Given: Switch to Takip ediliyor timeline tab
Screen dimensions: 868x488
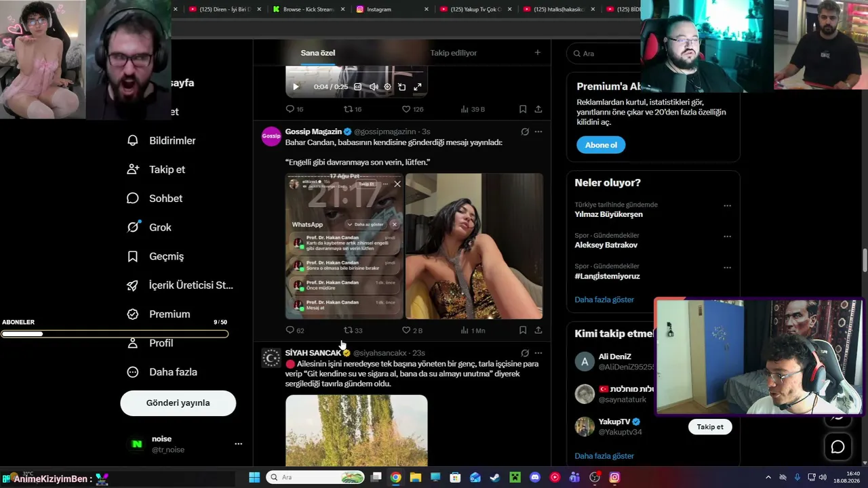Looking at the screenshot, I should coord(454,53).
